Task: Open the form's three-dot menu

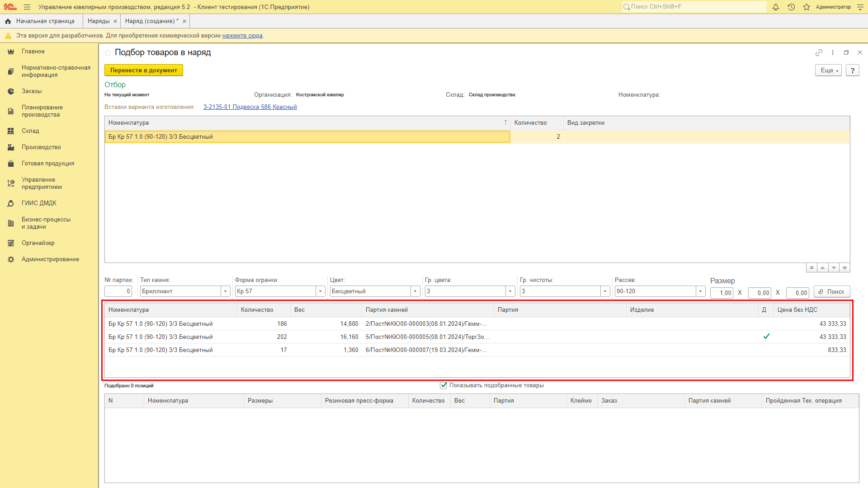Action: click(833, 52)
